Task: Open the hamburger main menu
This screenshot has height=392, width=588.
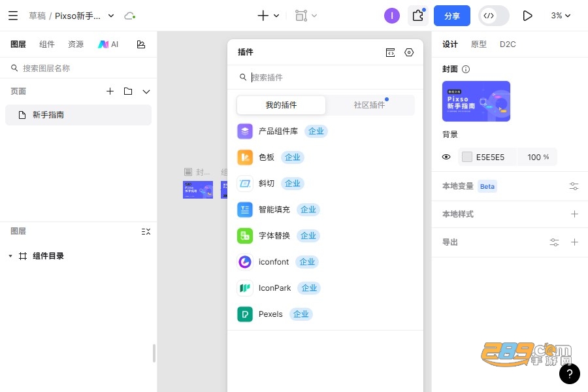Action: pos(13,16)
